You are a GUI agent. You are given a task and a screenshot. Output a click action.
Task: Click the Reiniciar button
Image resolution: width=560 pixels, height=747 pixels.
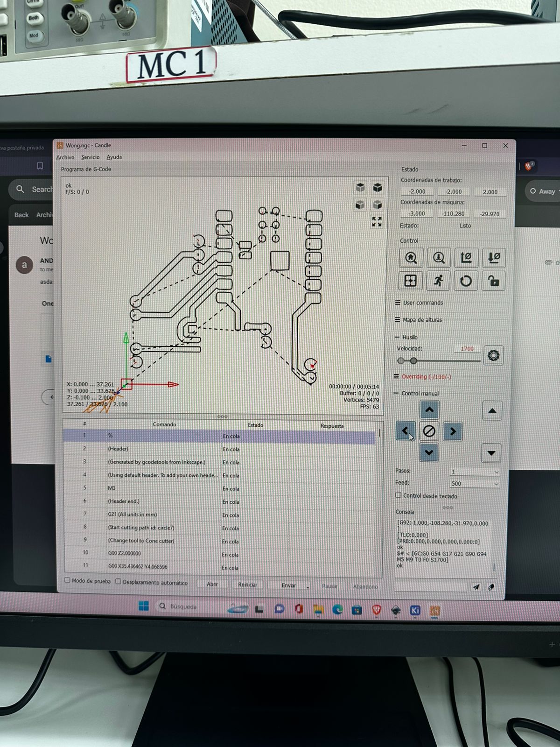click(247, 585)
